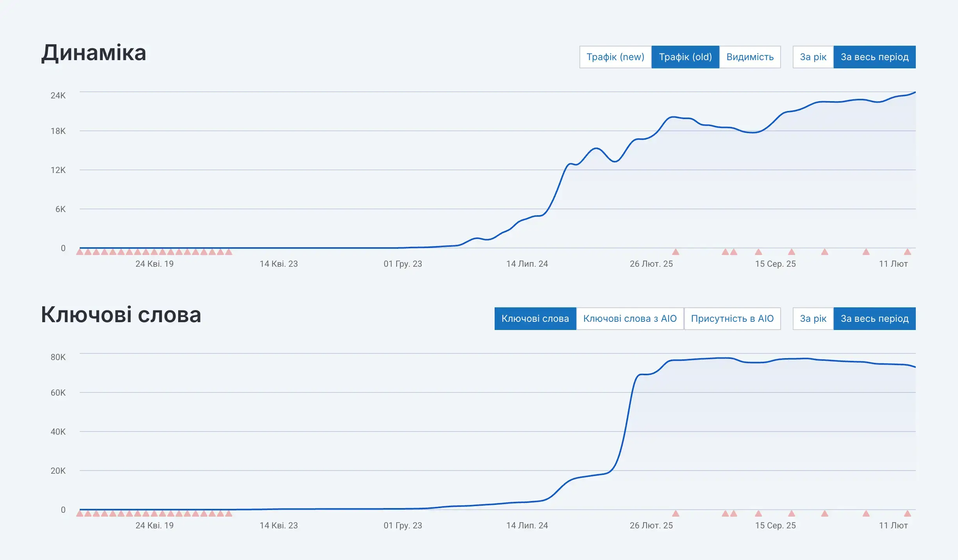Select the Трафік (new) toggle button
Viewport: 958px width, 560px height.
[615, 57]
